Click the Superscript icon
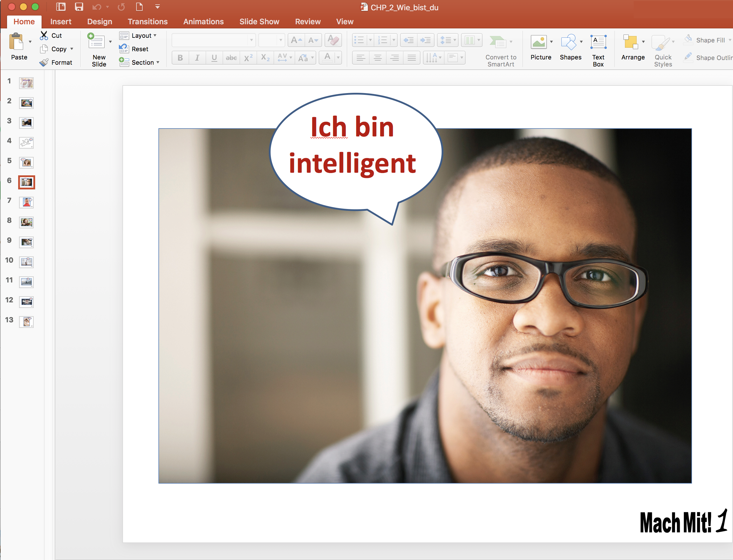The width and height of the screenshot is (733, 560). [x=248, y=58]
